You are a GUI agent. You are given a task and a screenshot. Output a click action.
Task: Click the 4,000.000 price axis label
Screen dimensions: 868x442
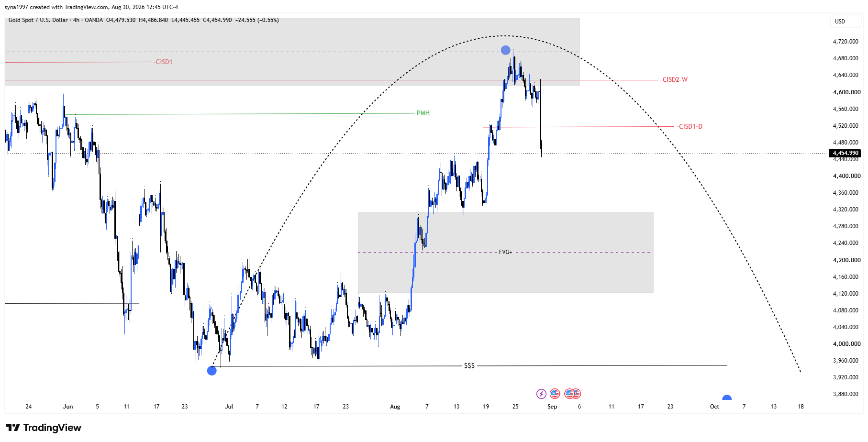(x=846, y=344)
